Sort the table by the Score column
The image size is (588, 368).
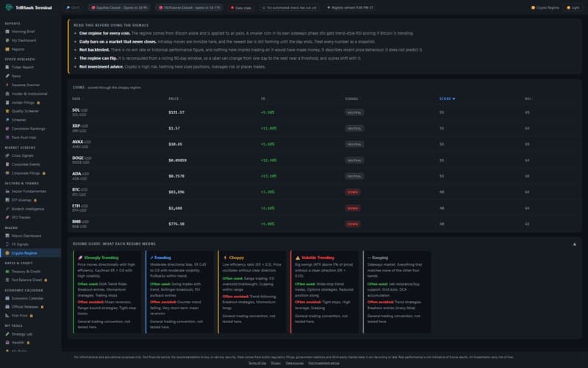pos(447,99)
